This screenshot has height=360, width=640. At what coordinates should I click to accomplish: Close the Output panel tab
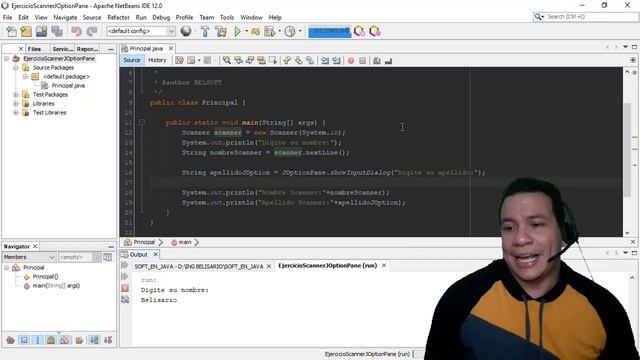(156, 254)
